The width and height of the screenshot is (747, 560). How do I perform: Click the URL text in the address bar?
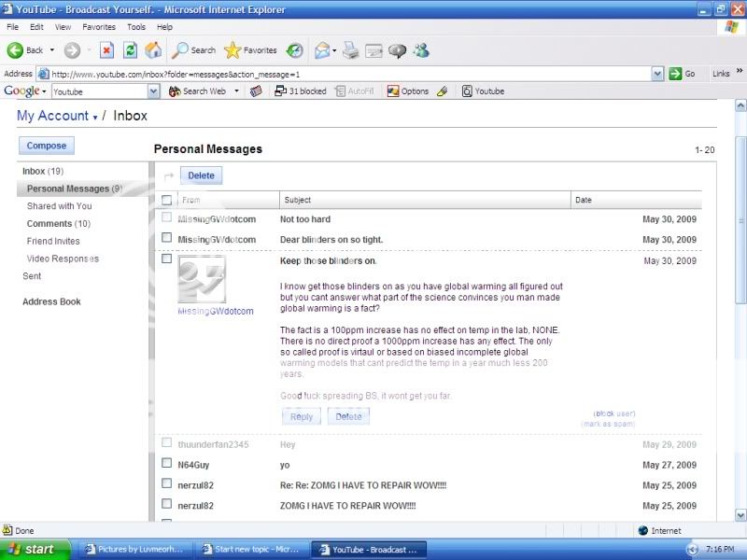[x=176, y=75]
